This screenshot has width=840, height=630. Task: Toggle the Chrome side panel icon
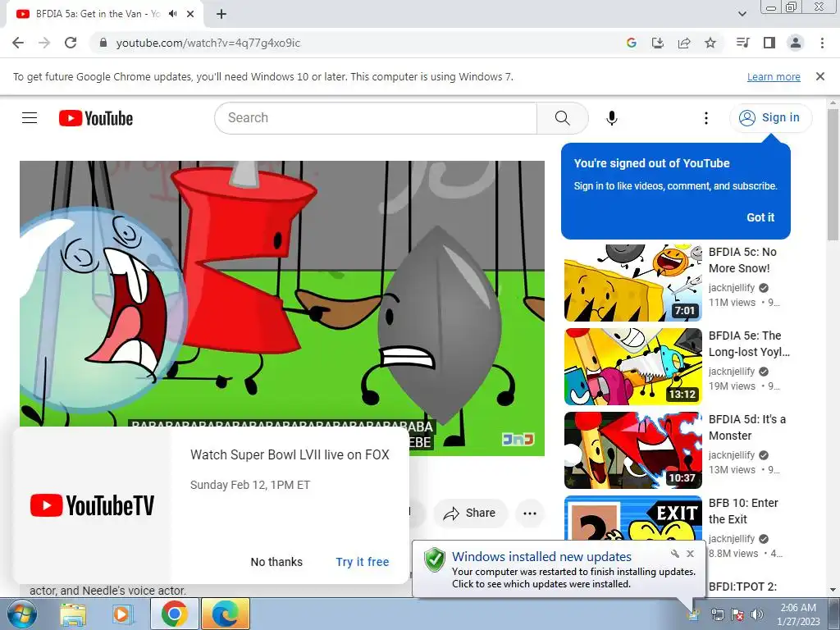tap(769, 43)
